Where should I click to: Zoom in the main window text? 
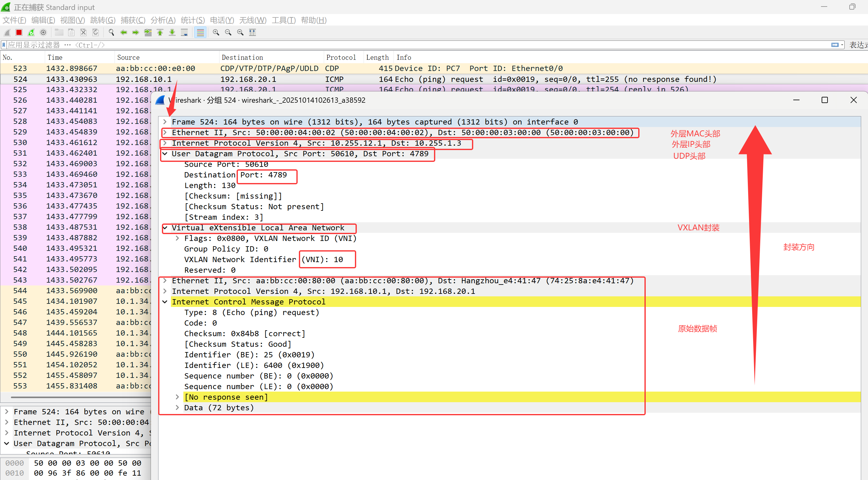click(216, 32)
